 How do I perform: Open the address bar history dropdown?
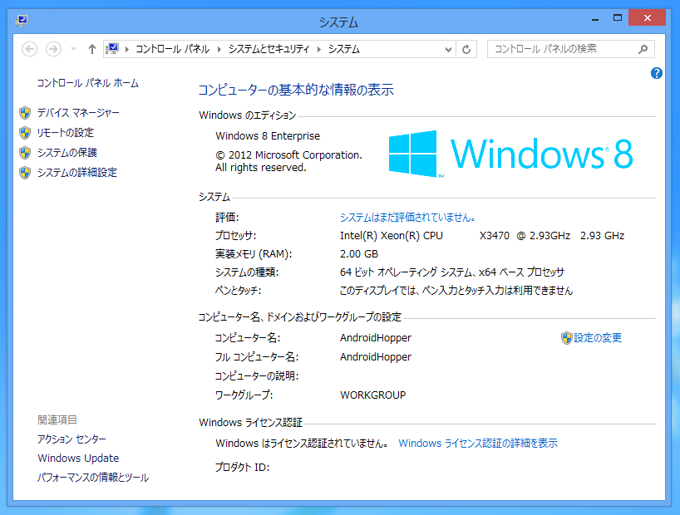[x=448, y=49]
